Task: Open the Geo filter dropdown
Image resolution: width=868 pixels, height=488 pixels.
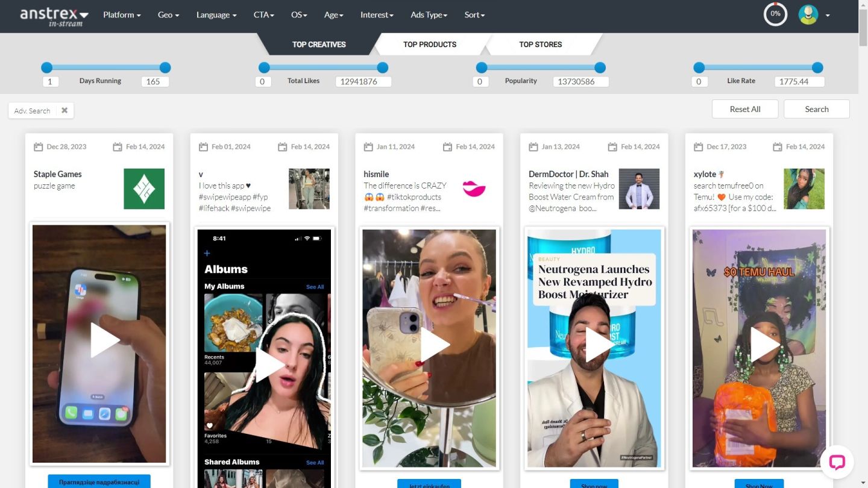Action: [x=168, y=14]
